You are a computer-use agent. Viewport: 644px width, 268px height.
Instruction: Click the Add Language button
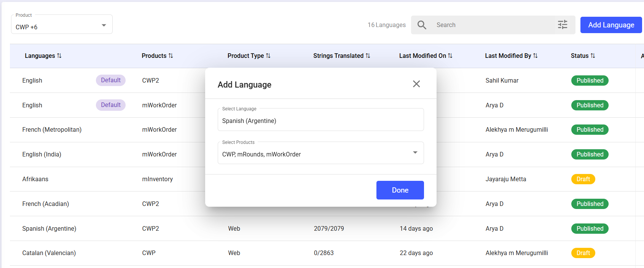point(611,25)
